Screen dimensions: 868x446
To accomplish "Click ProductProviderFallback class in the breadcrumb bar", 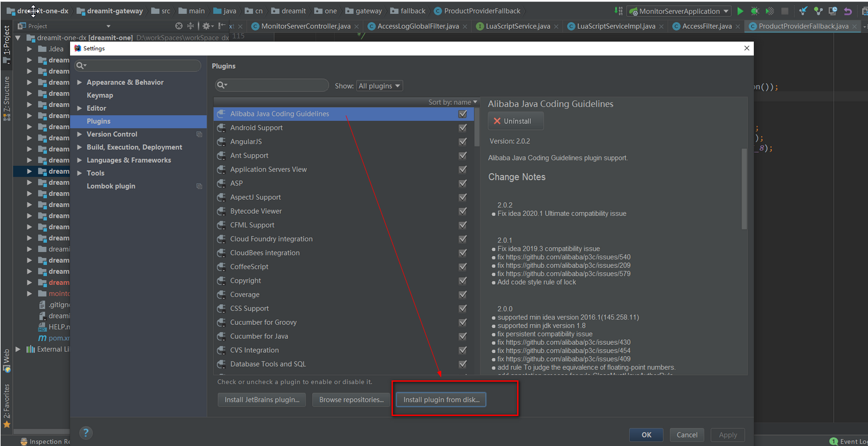I will point(477,11).
